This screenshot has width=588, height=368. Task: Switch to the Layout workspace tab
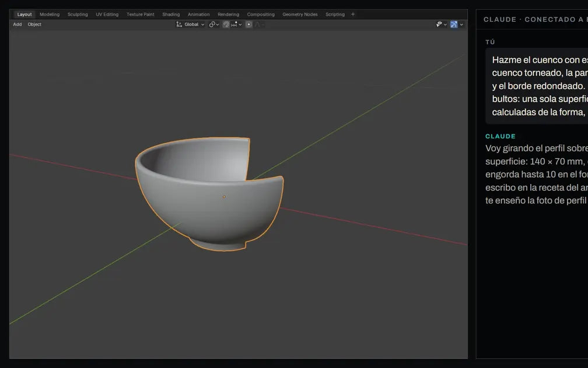point(24,14)
